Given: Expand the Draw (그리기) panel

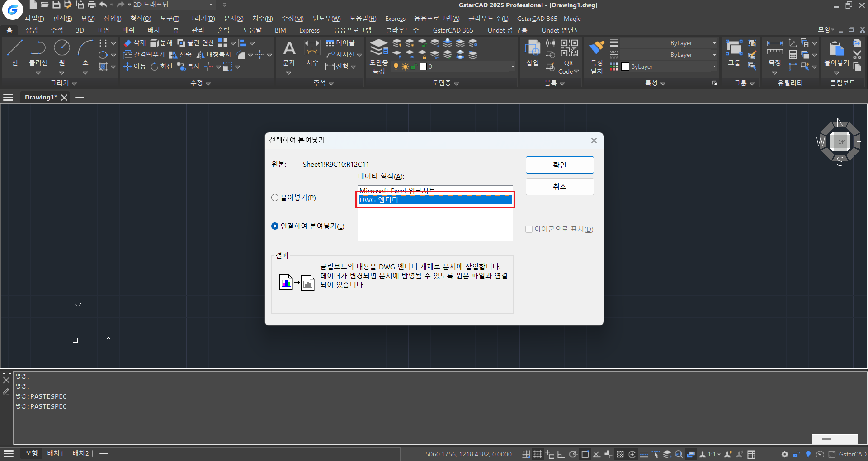Looking at the screenshot, I should [x=63, y=83].
